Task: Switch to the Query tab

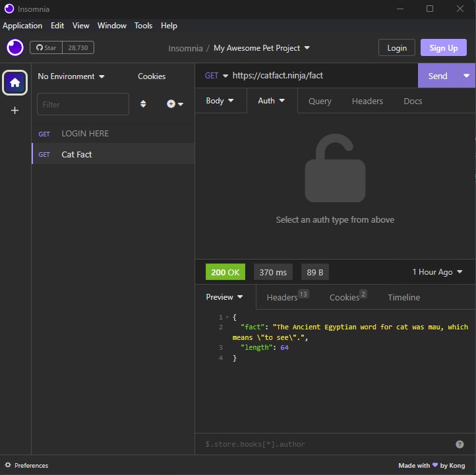Action: pos(320,101)
